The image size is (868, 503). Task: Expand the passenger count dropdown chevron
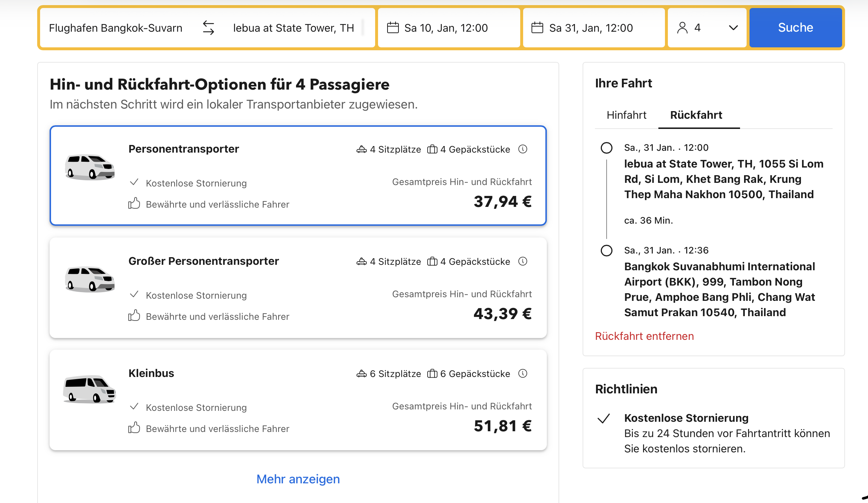[x=733, y=28]
